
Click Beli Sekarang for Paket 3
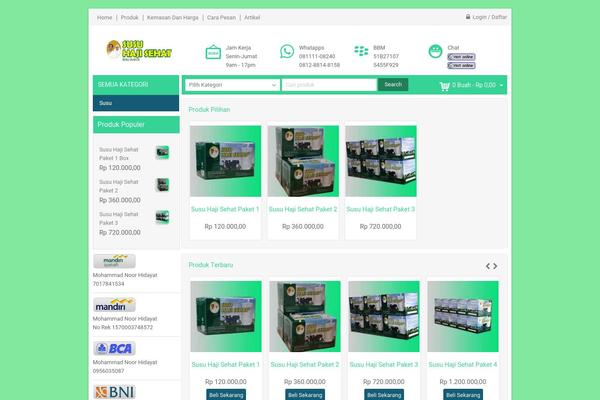pos(384,395)
